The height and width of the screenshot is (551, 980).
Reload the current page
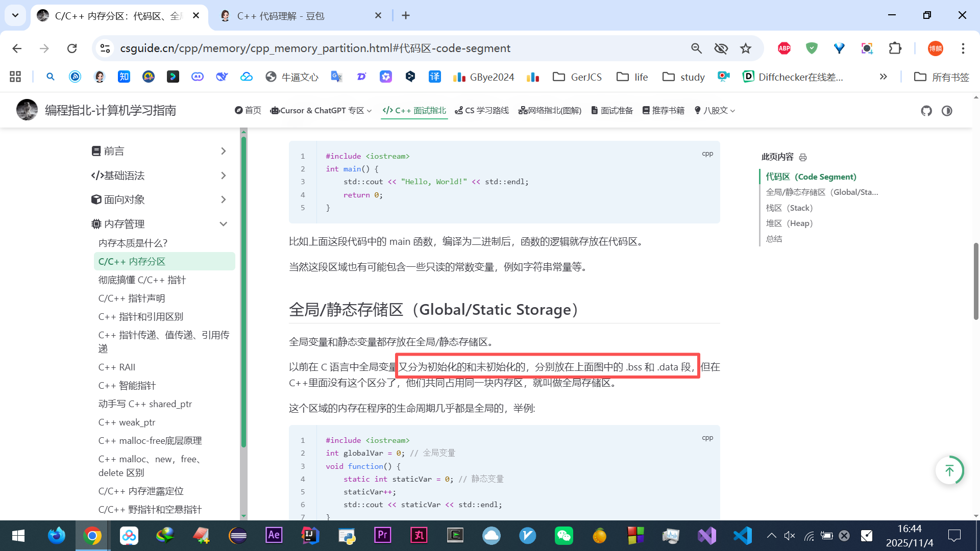(x=72, y=48)
